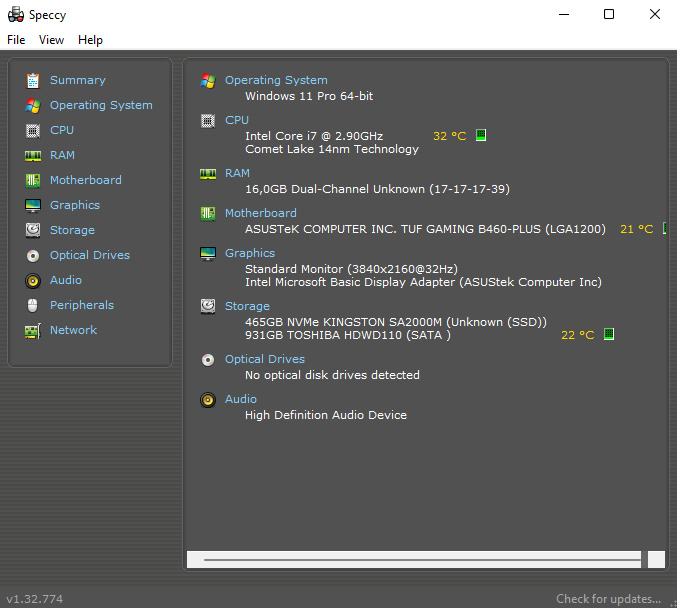
Task: Click the 931GB TOSHIBA HDWD110 entry
Action: [x=348, y=335]
